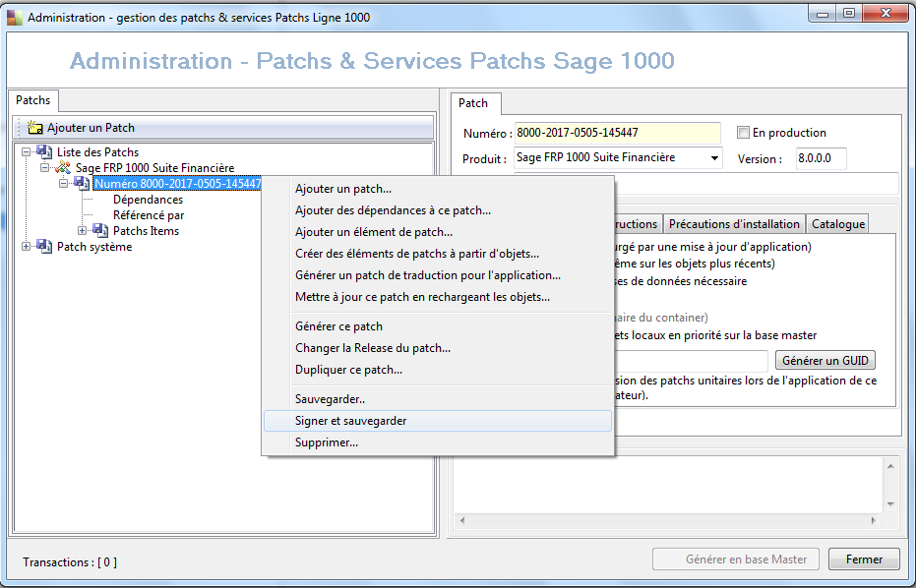Select Signer et sauvegarder menu entry
The height and width of the screenshot is (588, 916).
coord(438,421)
